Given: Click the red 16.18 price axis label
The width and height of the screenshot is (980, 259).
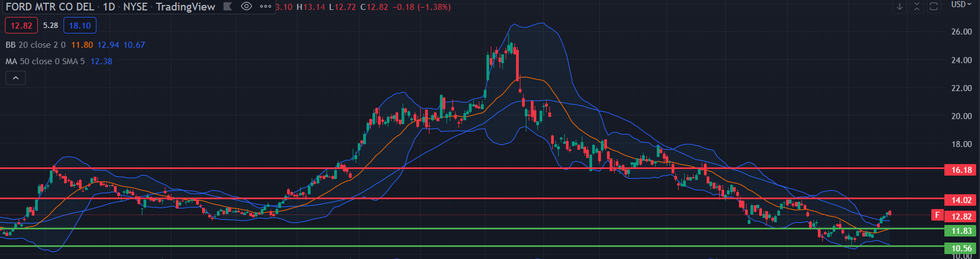Looking at the screenshot, I should tap(961, 170).
